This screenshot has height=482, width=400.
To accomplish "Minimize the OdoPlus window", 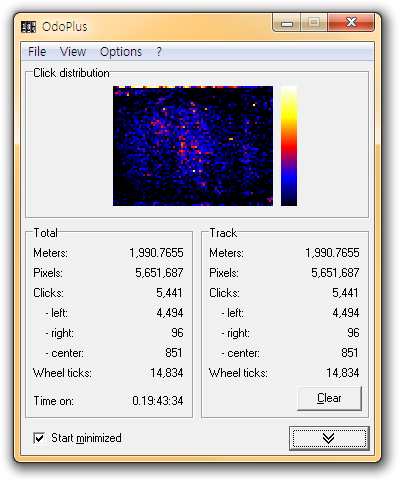I will pos(287,23).
